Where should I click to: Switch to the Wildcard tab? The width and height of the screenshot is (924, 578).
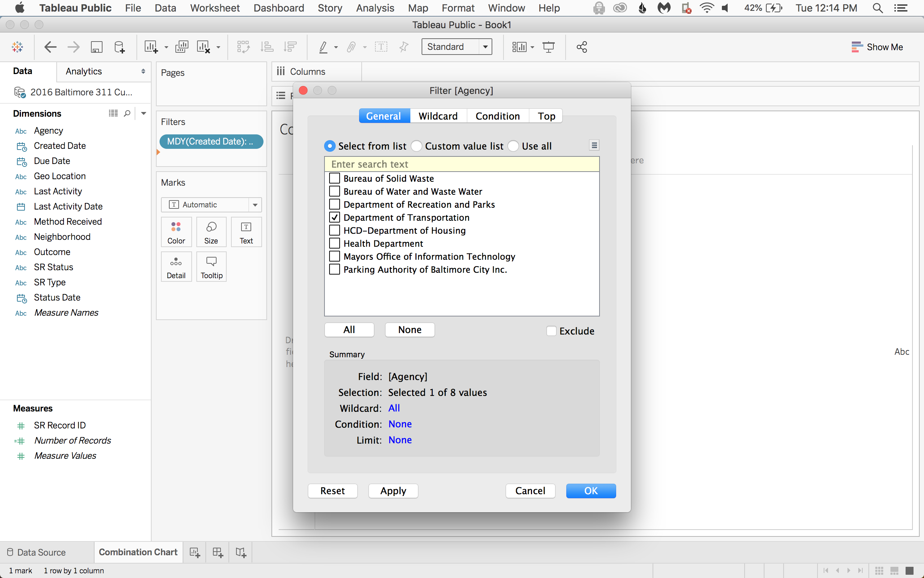pyautogui.click(x=438, y=116)
